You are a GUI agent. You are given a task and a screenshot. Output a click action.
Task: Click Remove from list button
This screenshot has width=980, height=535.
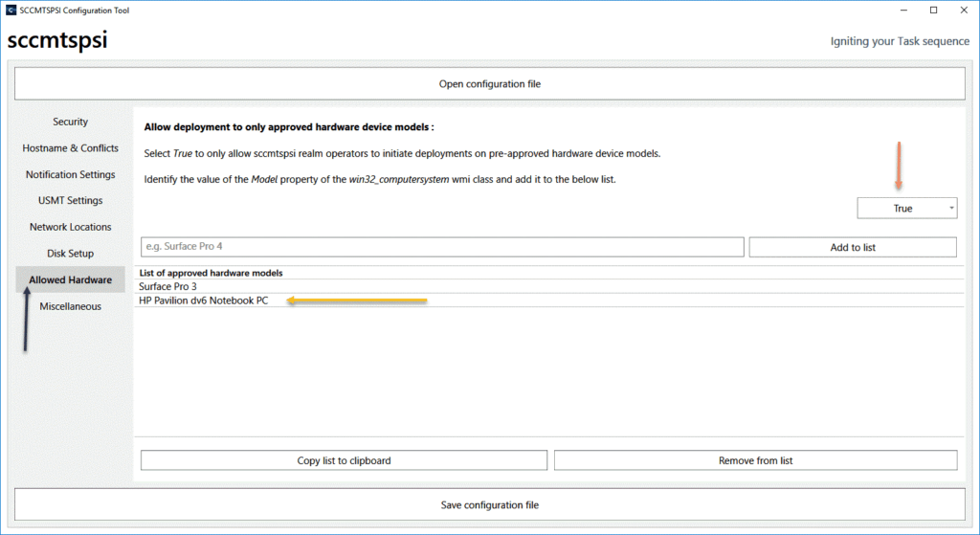[x=755, y=460]
